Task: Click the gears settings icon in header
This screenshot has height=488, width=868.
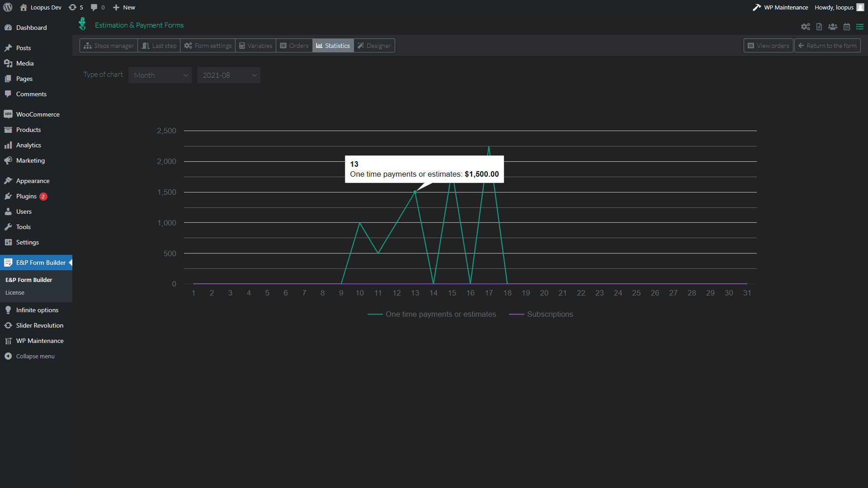Action: point(806,27)
